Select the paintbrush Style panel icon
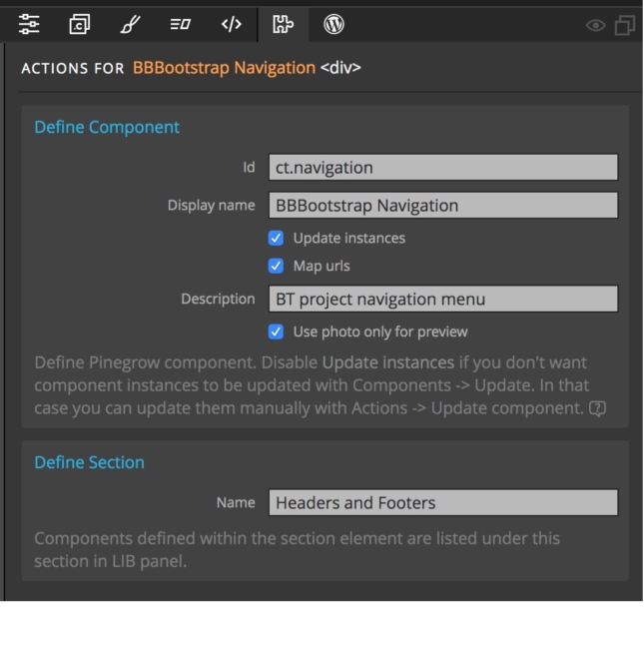Viewport: 644px width, 648px height. point(130,24)
